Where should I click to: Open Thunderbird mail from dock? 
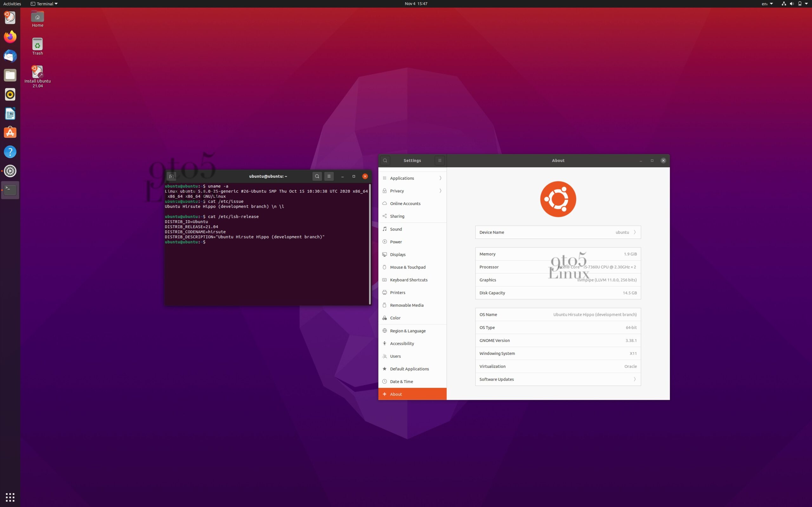(10, 56)
